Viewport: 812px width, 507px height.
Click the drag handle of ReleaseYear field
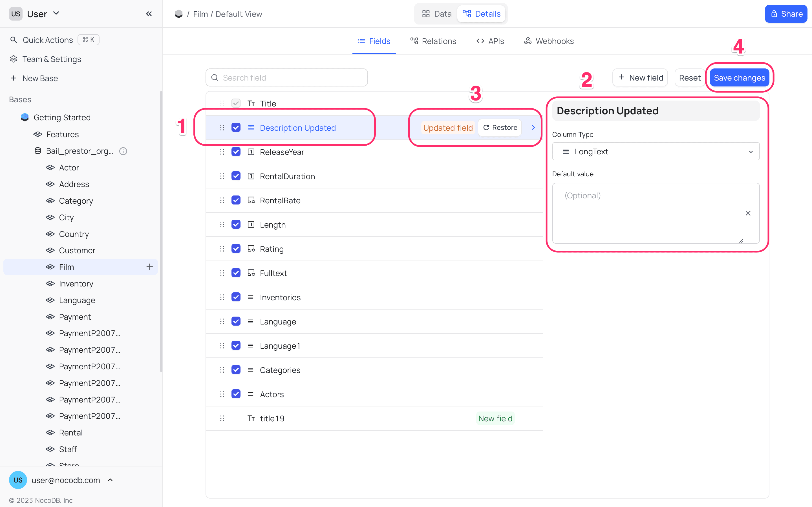click(222, 152)
